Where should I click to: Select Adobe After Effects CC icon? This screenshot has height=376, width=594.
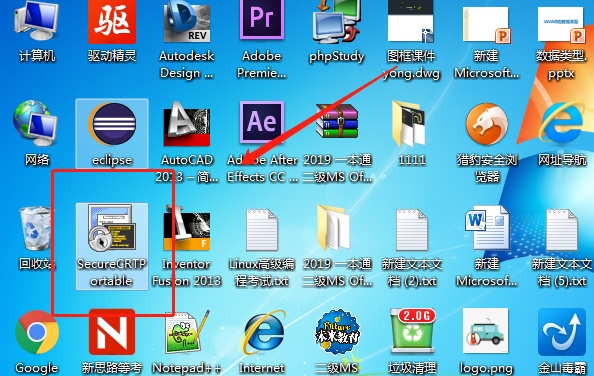(x=262, y=122)
